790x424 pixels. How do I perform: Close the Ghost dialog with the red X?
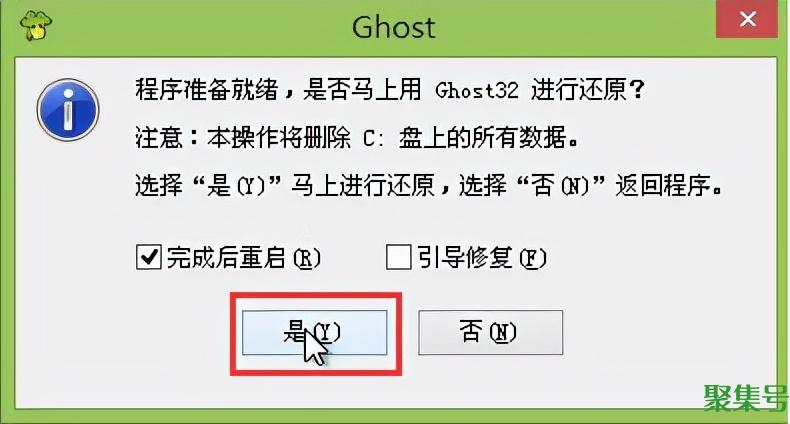(747, 19)
